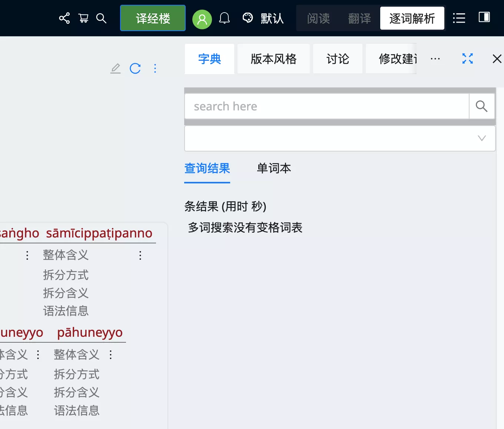Click the word sāmīcippaṭipanno
This screenshot has width=504, height=429.
[x=99, y=233]
